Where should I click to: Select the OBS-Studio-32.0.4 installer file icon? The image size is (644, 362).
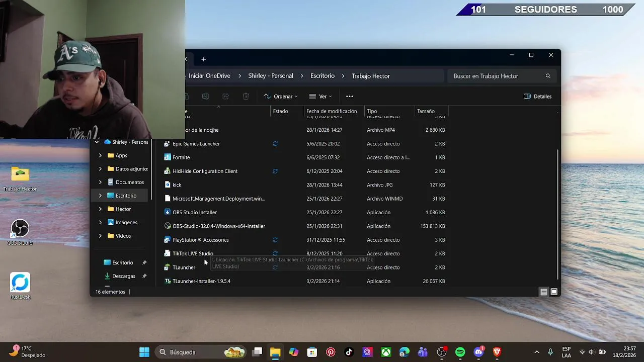point(168,226)
